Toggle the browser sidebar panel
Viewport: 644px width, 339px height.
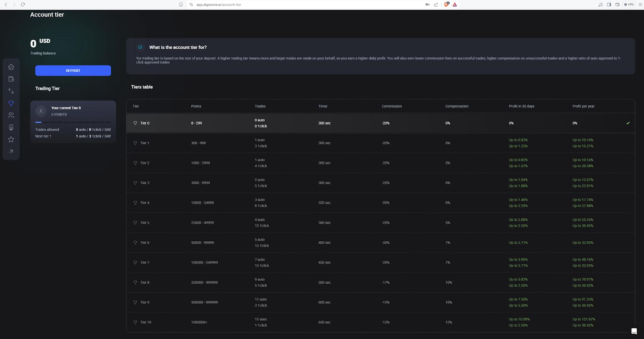point(609,4)
